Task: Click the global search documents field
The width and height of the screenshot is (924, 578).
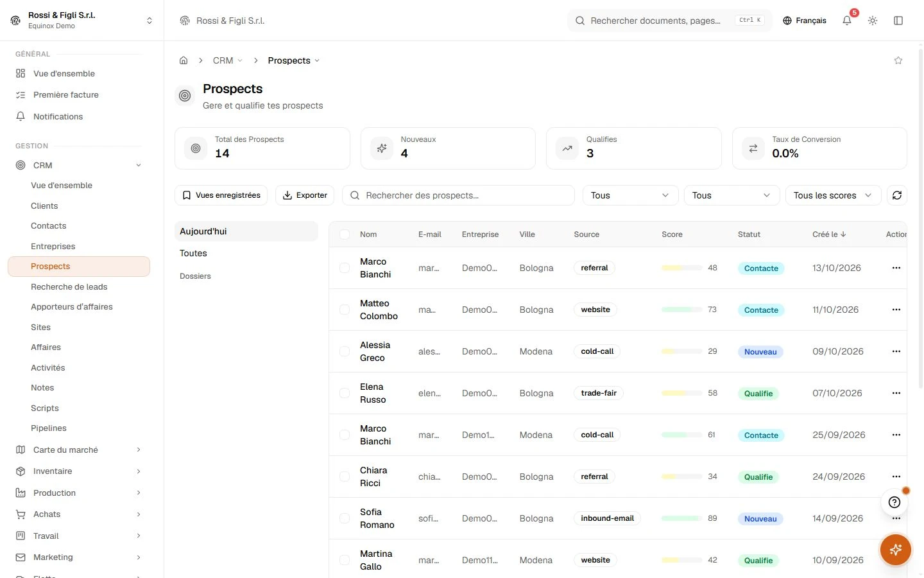Action: point(670,21)
